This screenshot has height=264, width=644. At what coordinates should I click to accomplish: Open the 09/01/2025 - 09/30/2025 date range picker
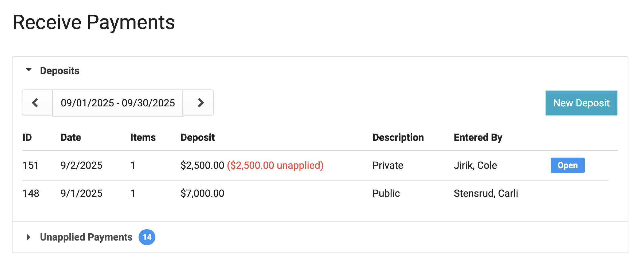118,103
